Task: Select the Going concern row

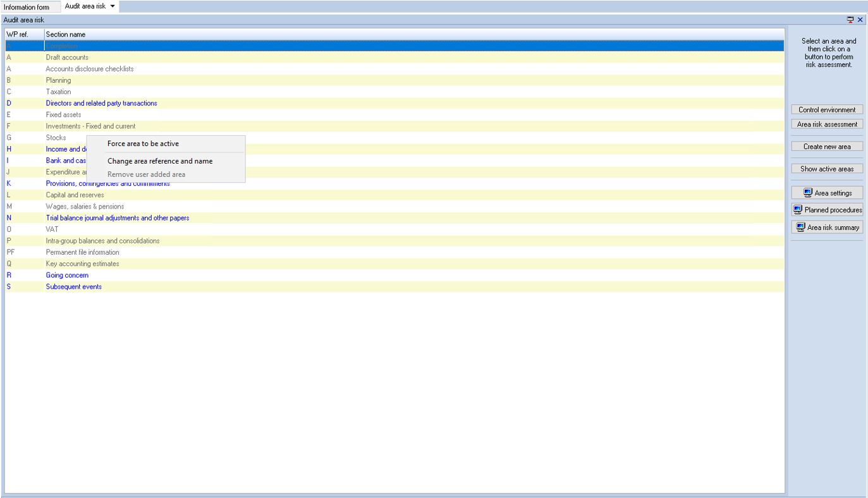Action: [394, 276]
